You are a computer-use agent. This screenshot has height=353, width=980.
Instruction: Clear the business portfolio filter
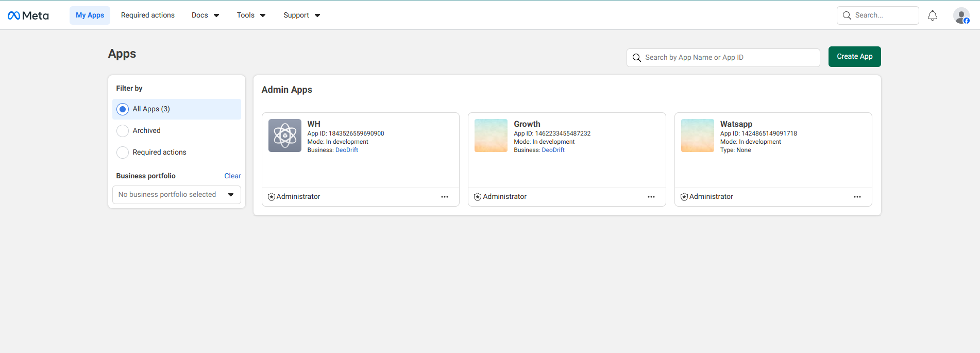tap(232, 176)
